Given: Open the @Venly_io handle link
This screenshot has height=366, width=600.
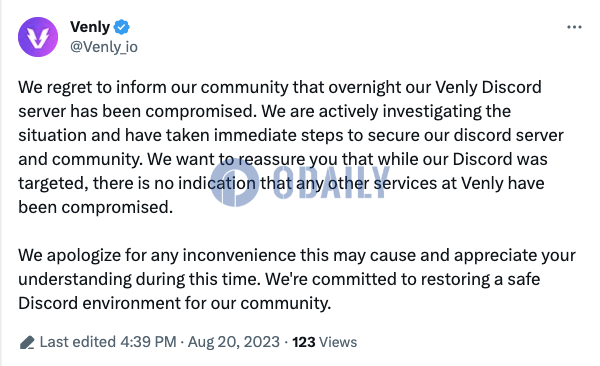Looking at the screenshot, I should coord(104,47).
